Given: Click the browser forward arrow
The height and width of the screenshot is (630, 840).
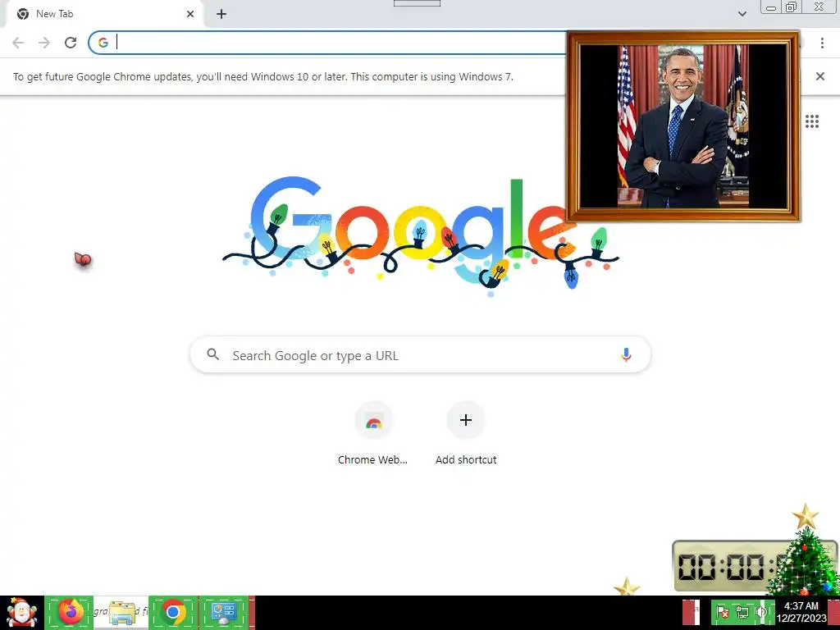Looking at the screenshot, I should click(x=44, y=43).
